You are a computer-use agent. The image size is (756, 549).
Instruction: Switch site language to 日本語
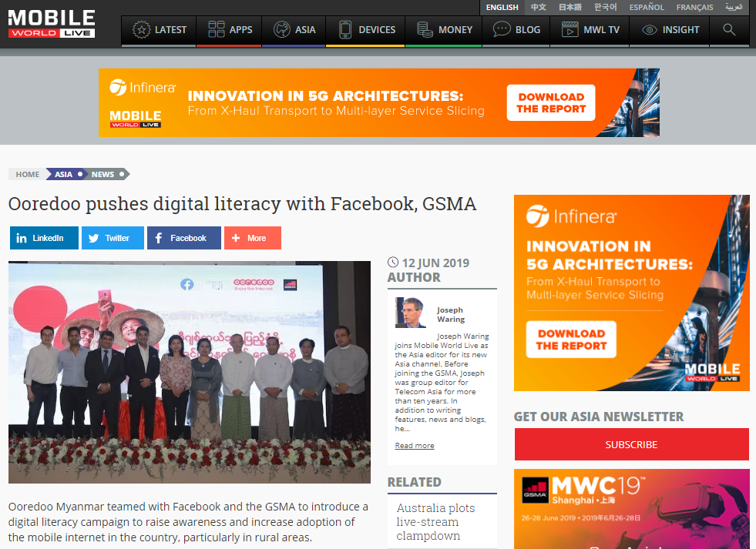(x=570, y=7)
